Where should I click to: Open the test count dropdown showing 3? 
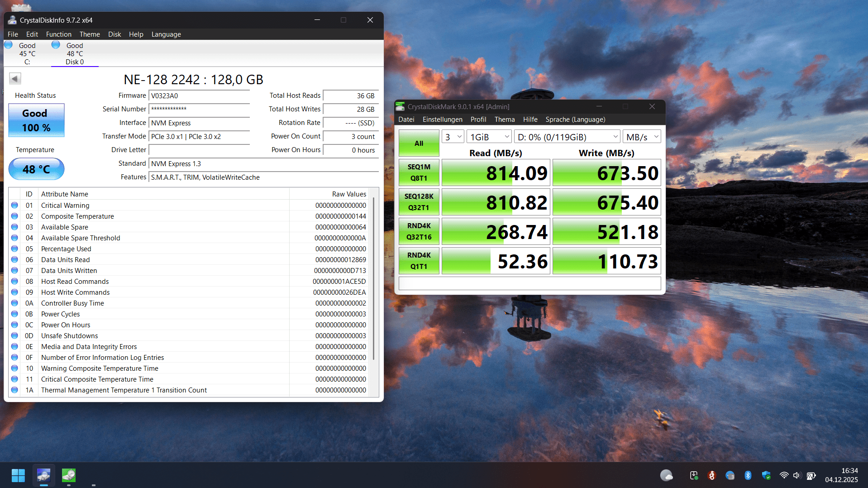[453, 137]
